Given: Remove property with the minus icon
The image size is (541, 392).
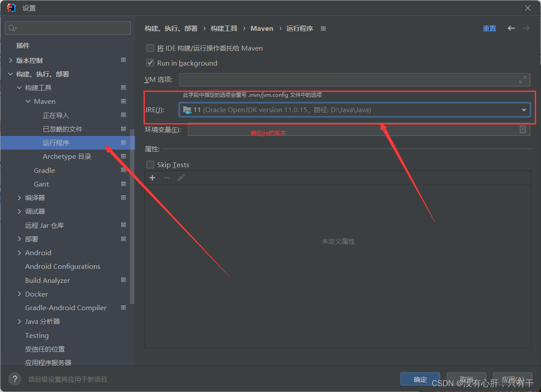Looking at the screenshot, I should click(166, 178).
